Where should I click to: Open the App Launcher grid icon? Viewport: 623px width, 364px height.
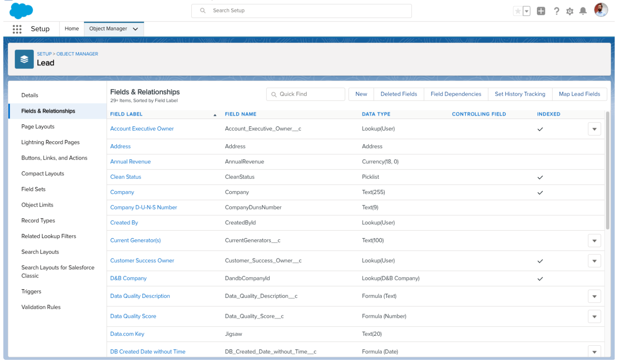pos(17,29)
